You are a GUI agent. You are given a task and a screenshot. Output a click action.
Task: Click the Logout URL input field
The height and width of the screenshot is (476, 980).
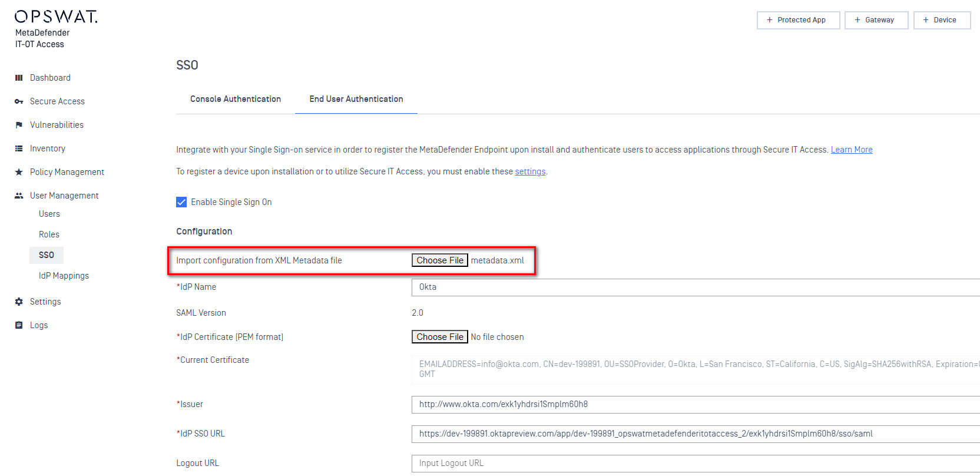click(695, 463)
